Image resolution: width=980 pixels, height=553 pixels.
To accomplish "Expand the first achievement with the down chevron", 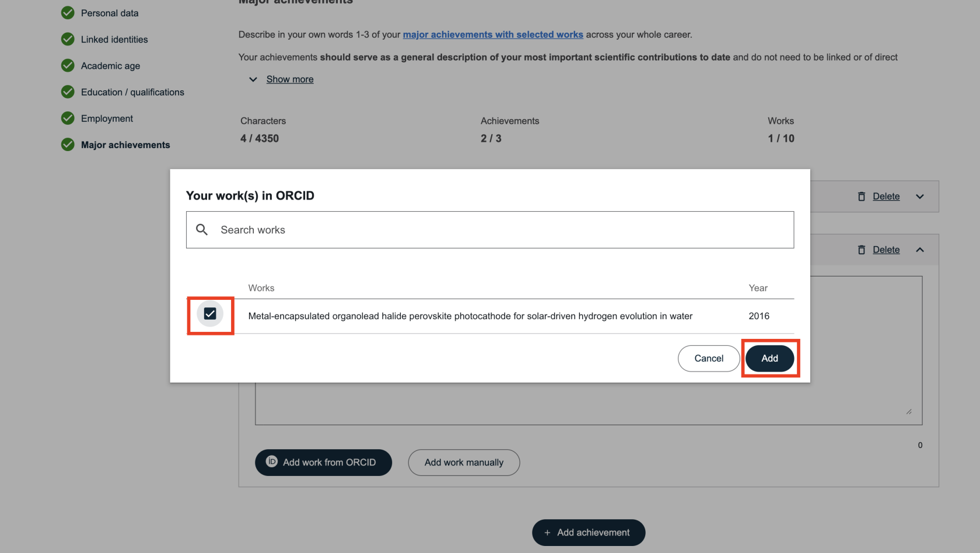I will pos(920,197).
